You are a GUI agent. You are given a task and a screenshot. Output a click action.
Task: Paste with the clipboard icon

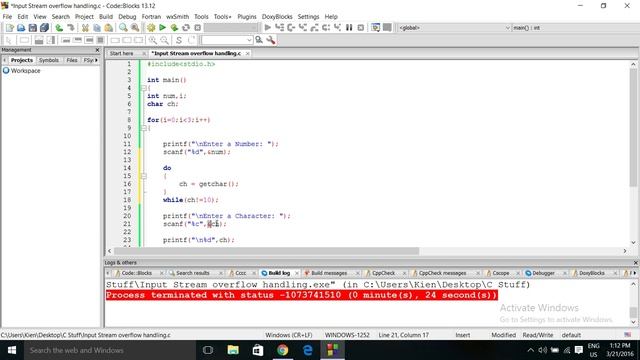tap(109, 28)
